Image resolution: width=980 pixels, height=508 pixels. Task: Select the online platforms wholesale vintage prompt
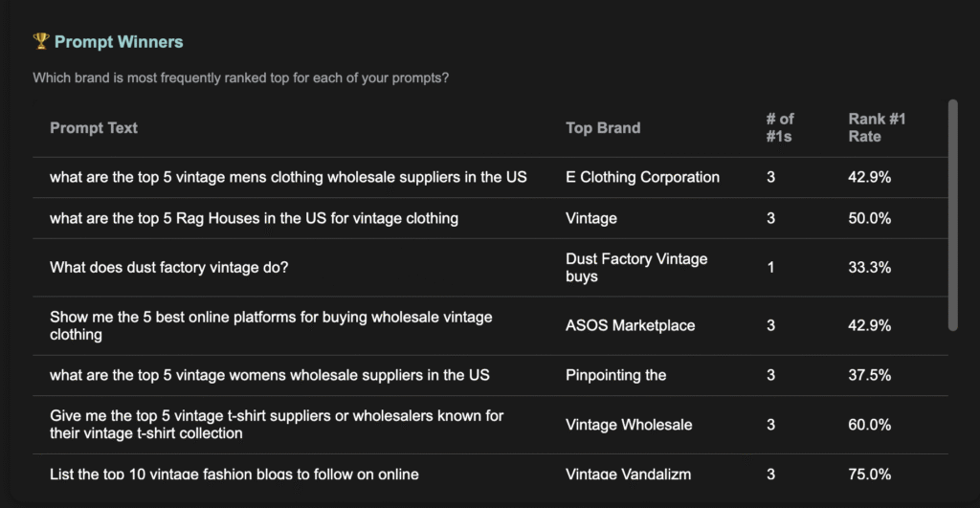[271, 325]
